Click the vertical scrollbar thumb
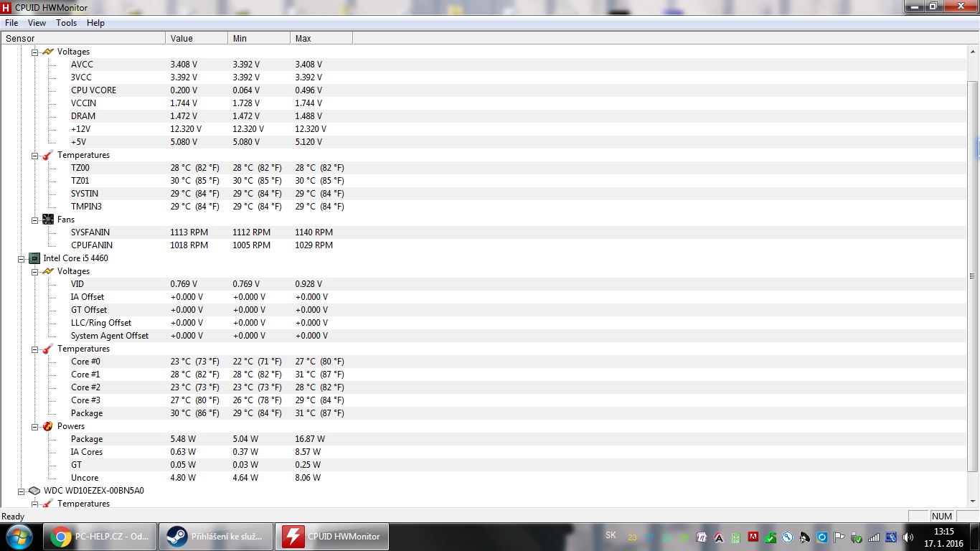980x551 pixels. [974, 275]
